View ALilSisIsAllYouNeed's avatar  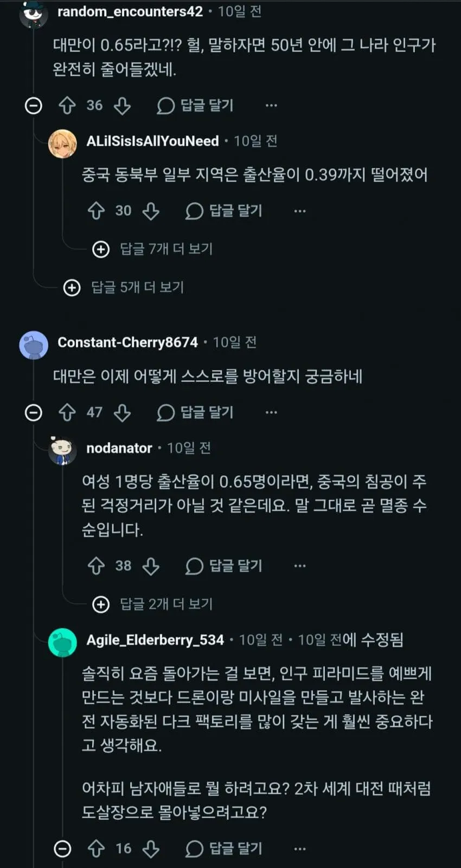62,144
